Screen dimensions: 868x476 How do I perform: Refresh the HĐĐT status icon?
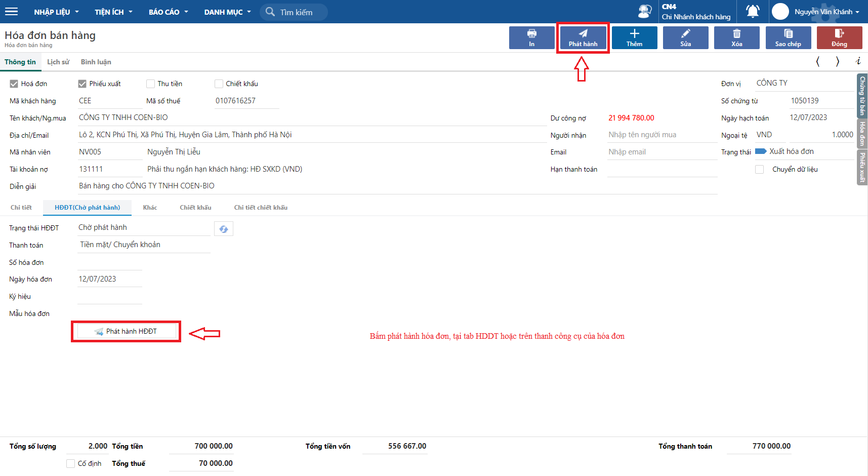click(x=224, y=229)
